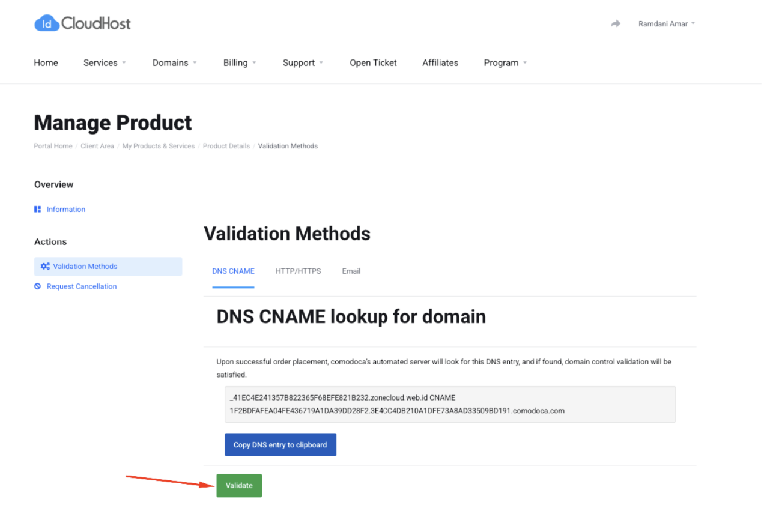Click the share arrow icon near username
This screenshot has width=770, height=532.
pyautogui.click(x=616, y=24)
